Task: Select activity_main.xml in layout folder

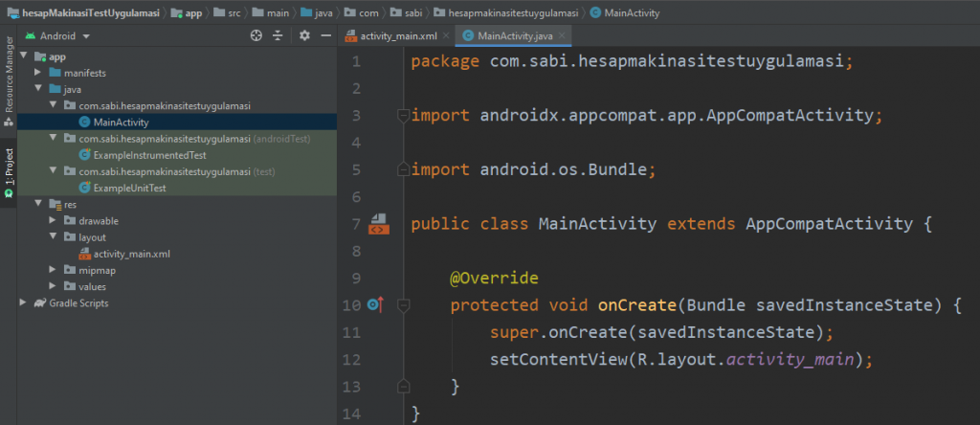Action: 177,254
